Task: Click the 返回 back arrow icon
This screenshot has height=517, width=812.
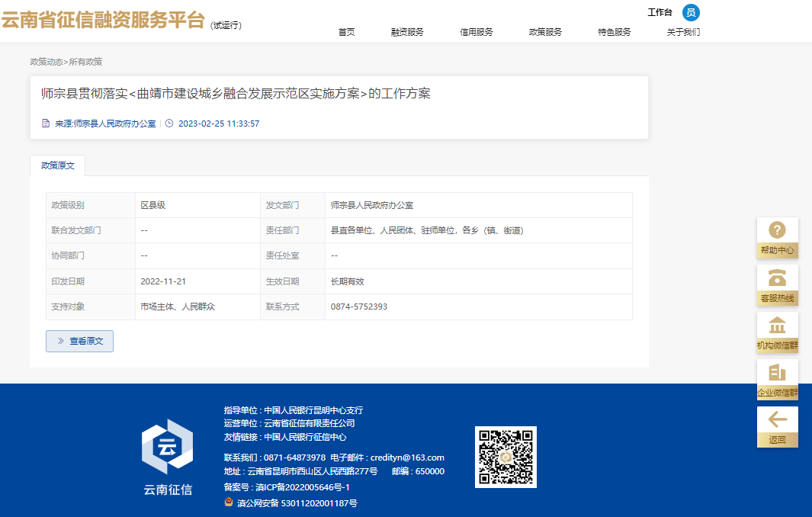Action: [x=777, y=420]
